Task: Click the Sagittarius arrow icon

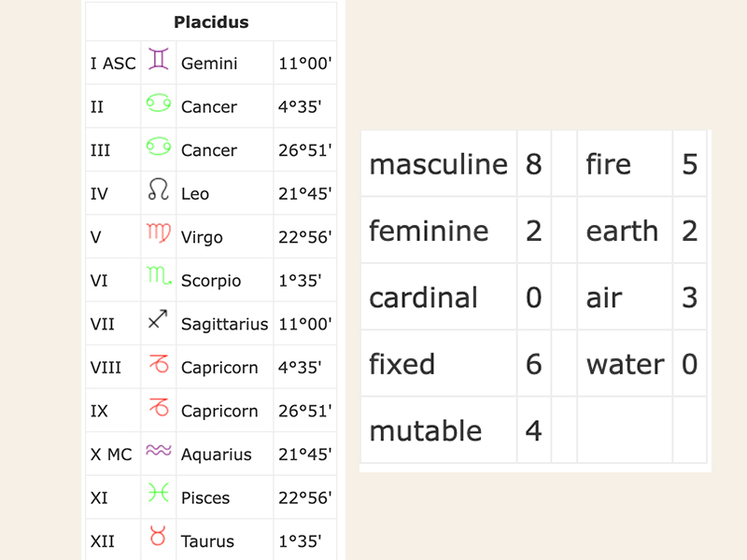Action: coord(159,322)
